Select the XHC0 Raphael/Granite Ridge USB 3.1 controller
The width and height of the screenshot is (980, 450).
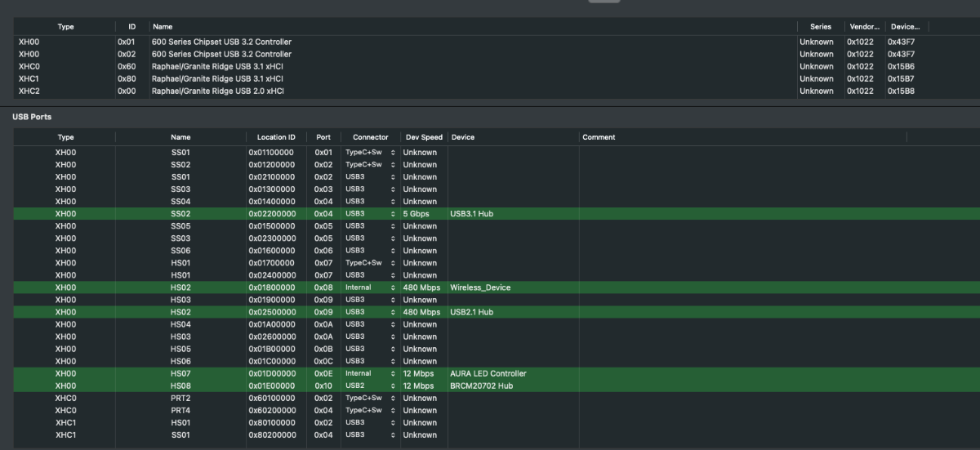[x=217, y=66]
